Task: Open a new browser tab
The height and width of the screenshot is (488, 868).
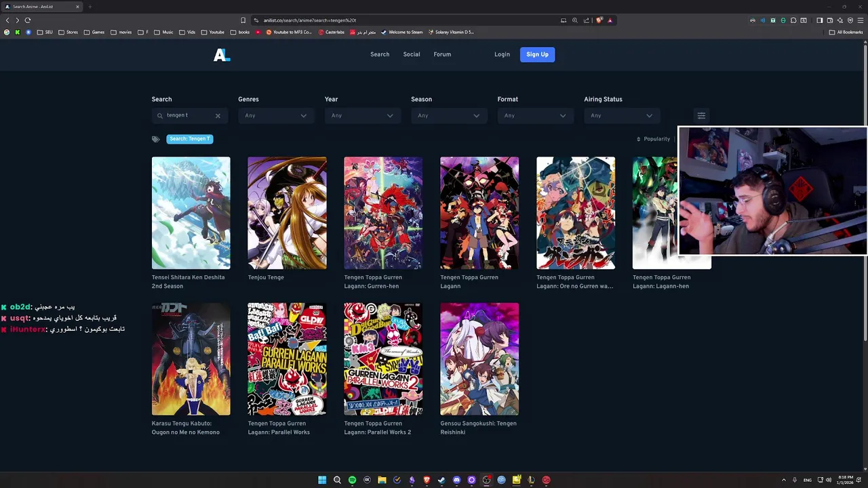Action: click(90, 7)
